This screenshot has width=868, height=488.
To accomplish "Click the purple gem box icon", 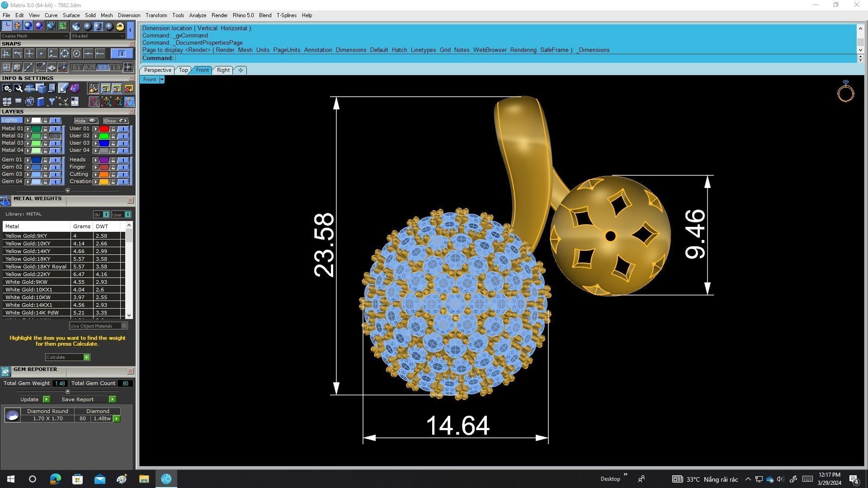I will tap(75, 88).
